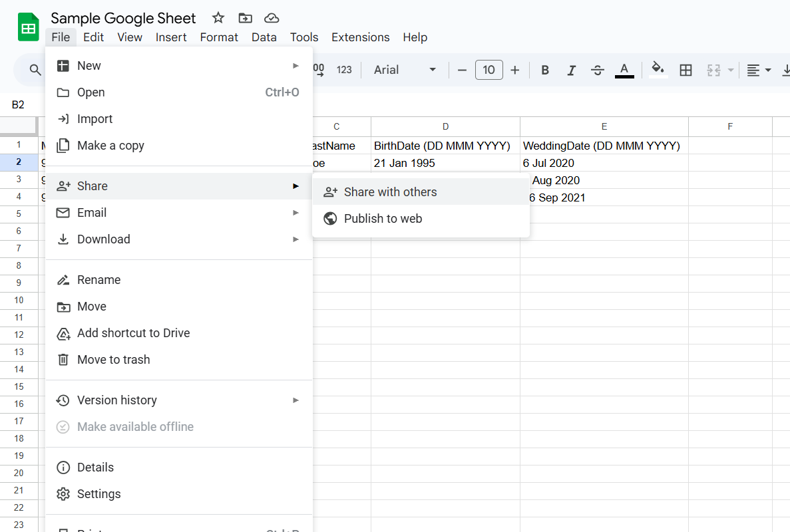Click the Sample Google Sheet title
Screen dimensions: 790x532
[123, 19]
